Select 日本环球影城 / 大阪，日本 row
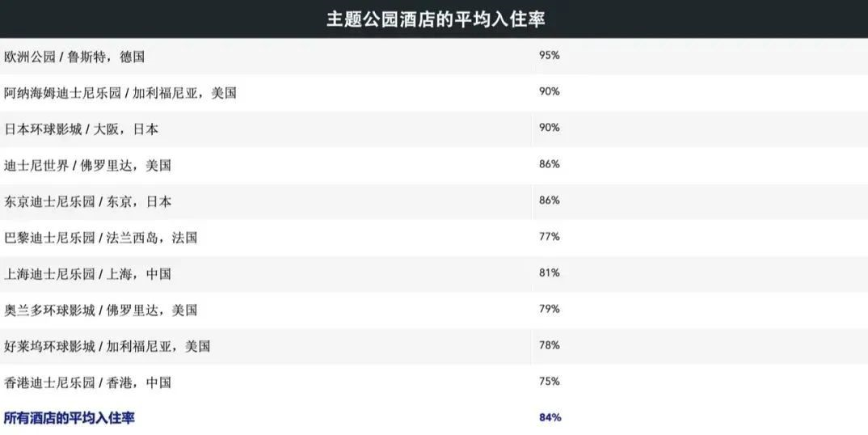The height and width of the screenshot is (435, 868). point(434,129)
